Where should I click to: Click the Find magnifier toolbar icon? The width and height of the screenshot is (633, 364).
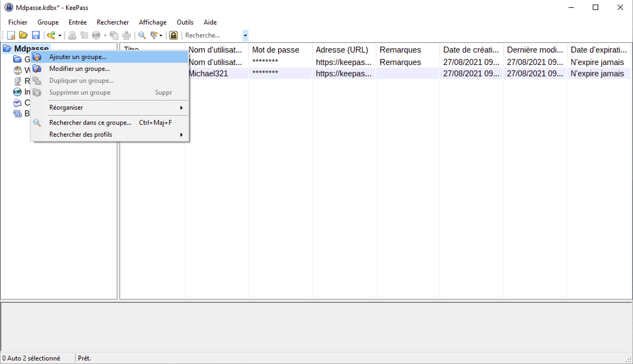pyautogui.click(x=142, y=35)
